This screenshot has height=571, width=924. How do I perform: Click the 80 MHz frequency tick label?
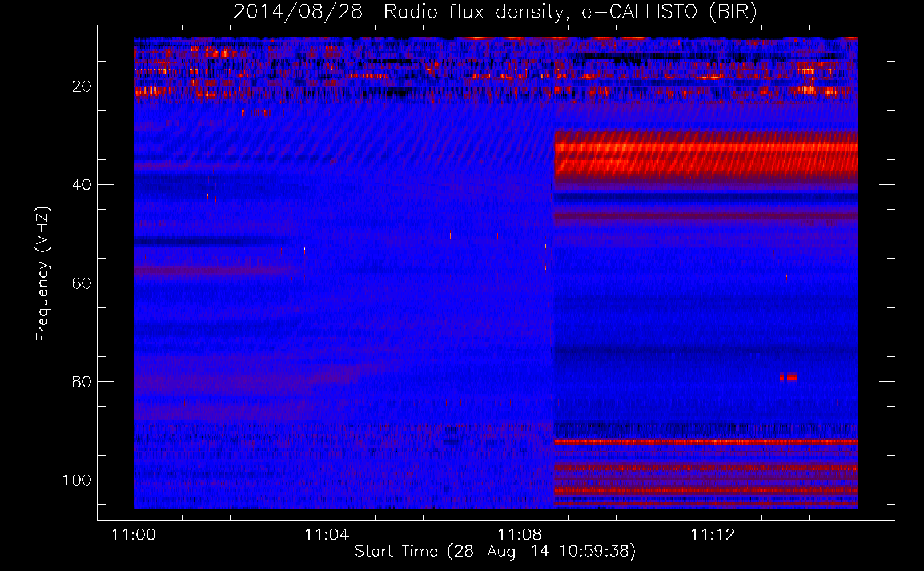coord(82,382)
